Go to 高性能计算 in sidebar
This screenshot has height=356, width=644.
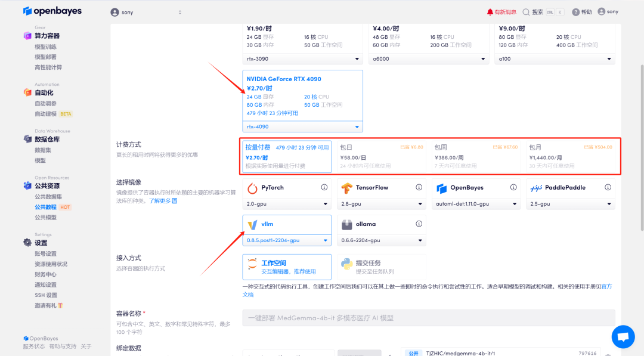[x=48, y=67]
